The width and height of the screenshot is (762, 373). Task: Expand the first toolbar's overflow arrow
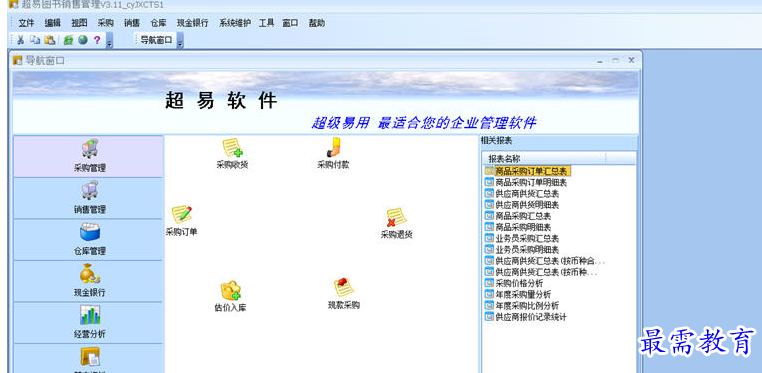110,41
